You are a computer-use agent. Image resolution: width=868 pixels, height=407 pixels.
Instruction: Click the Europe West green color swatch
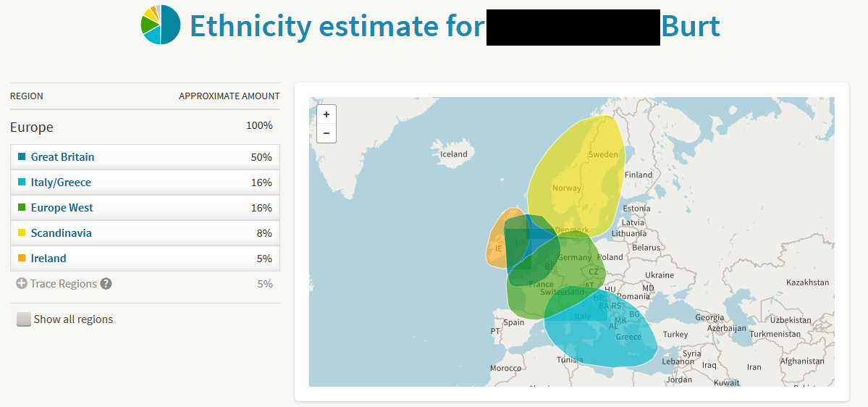click(22, 208)
